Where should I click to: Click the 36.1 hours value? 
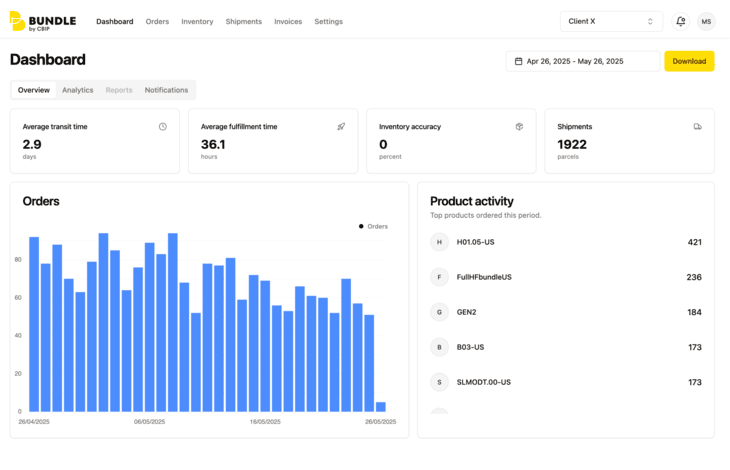click(213, 145)
